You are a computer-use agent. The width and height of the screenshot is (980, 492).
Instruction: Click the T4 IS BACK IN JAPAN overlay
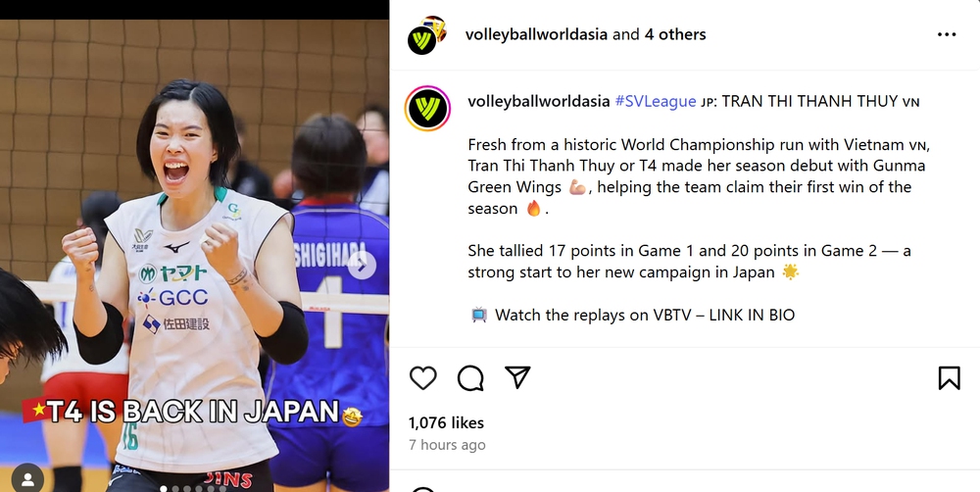pos(193,412)
